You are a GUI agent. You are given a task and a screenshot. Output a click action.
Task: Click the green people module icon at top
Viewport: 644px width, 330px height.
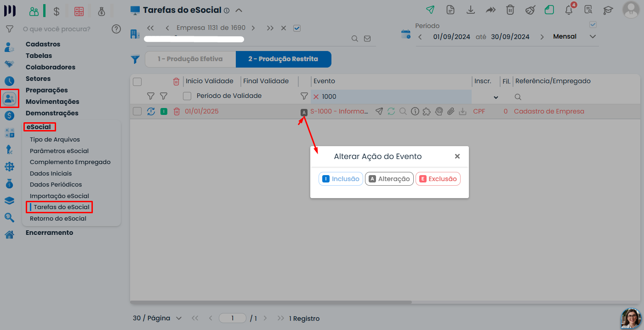34,11
